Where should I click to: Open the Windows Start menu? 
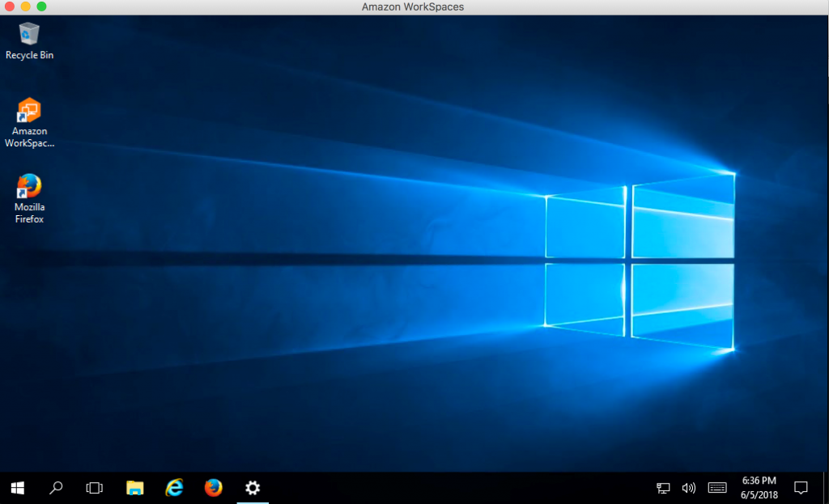point(17,488)
